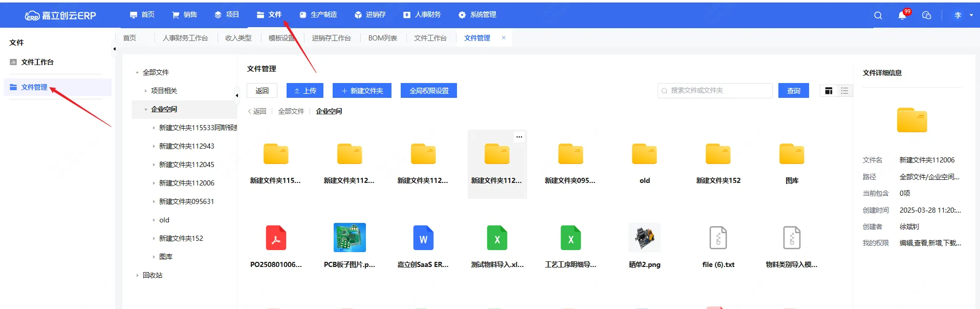Open the file (6).txt icon
Image resolution: width=980 pixels, height=309 pixels.
pyautogui.click(x=718, y=238)
